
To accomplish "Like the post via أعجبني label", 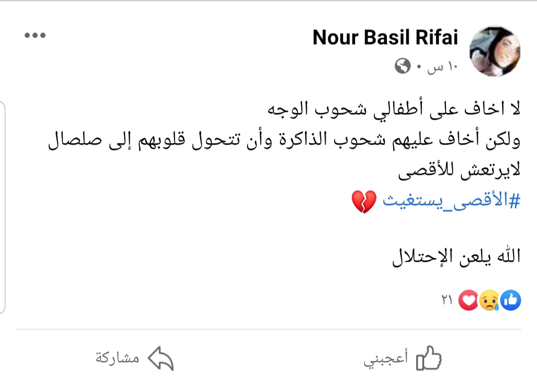I will [x=386, y=358].
